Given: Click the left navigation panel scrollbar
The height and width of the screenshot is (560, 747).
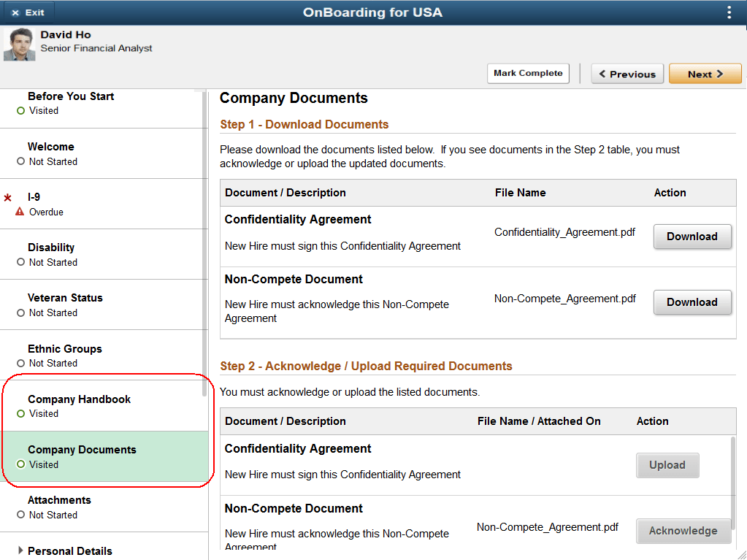Looking at the screenshot, I should pyautogui.click(x=204, y=243).
